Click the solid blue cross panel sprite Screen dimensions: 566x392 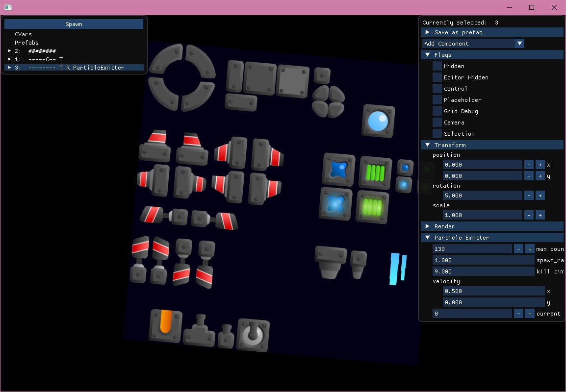(x=338, y=170)
